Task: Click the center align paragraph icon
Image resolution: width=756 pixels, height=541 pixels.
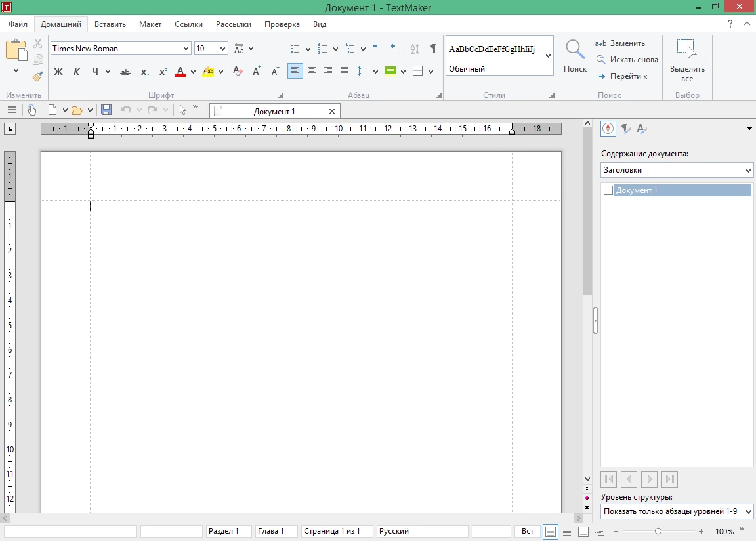Action: click(x=312, y=71)
